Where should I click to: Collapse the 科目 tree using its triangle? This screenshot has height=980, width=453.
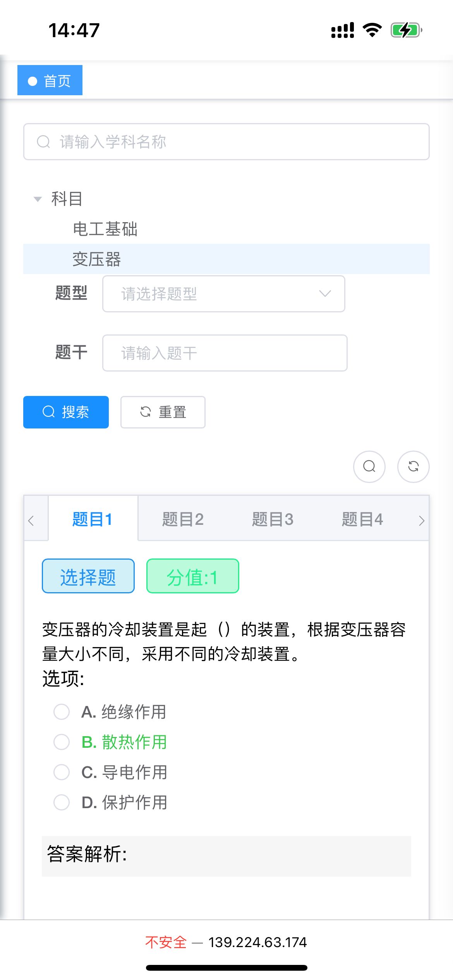point(38,199)
